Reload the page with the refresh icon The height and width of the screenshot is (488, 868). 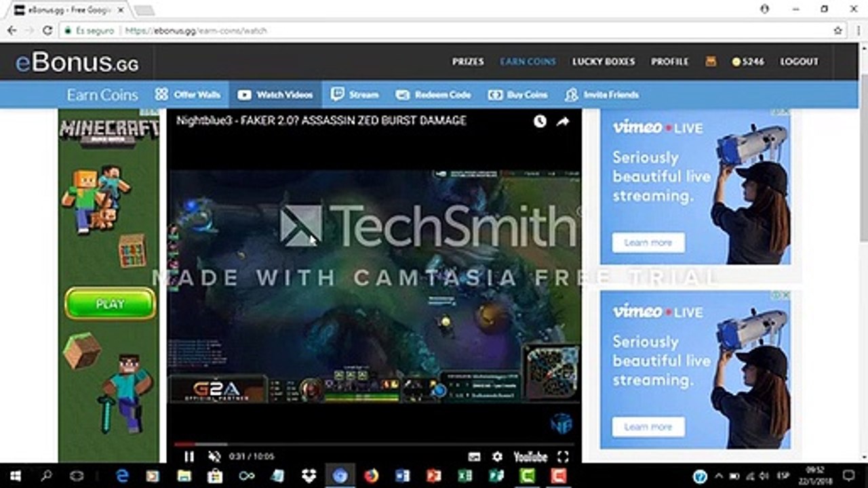pyautogui.click(x=47, y=30)
